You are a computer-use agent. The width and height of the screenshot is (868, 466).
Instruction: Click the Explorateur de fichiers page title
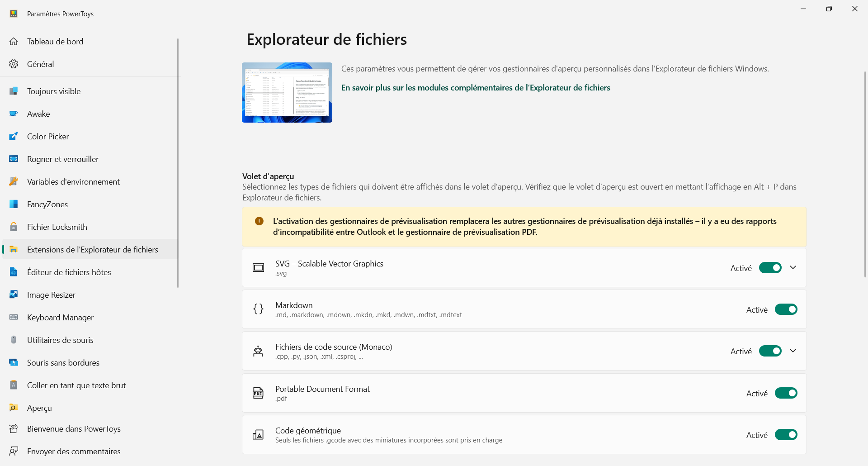coord(326,39)
